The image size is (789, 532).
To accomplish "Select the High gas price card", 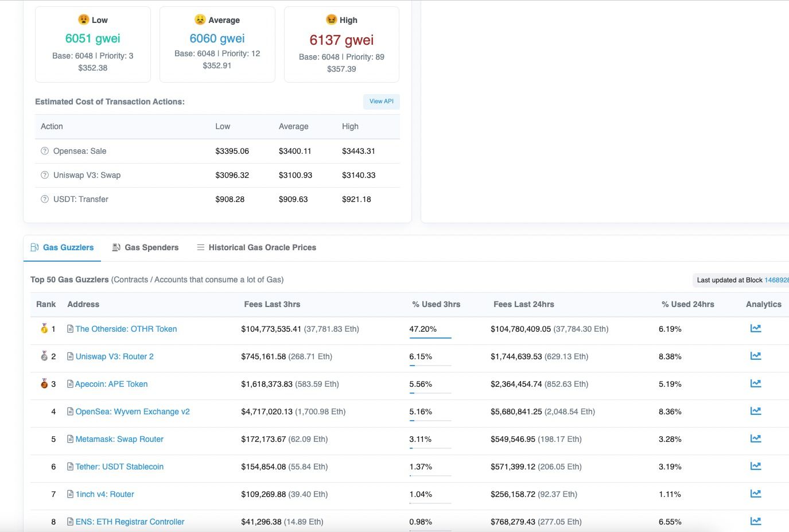I will 341,44.
